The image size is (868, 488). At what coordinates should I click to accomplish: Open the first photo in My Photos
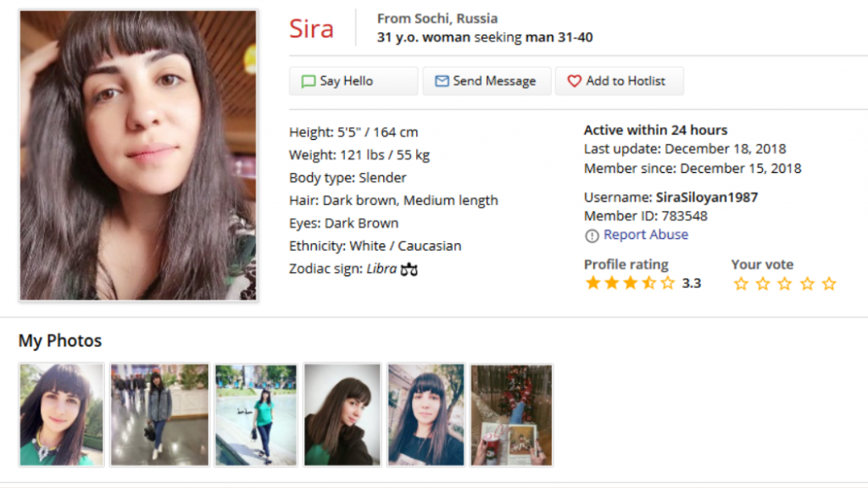(x=61, y=414)
